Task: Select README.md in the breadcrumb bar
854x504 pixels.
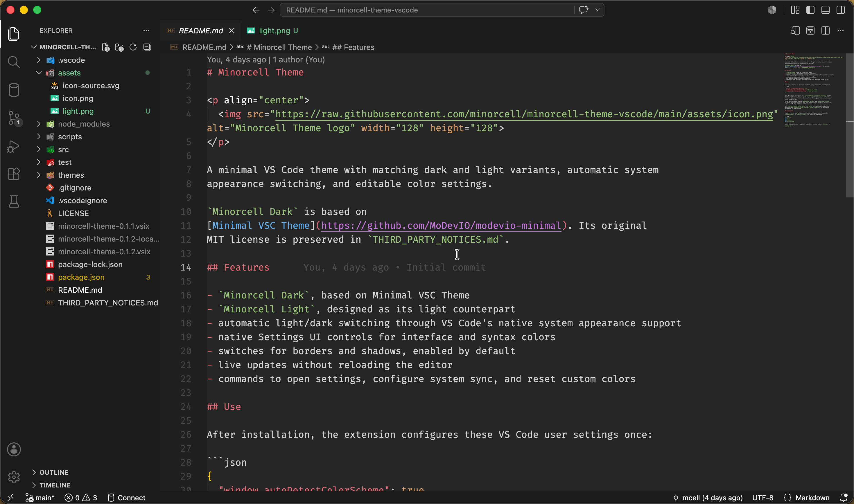Action: point(204,47)
